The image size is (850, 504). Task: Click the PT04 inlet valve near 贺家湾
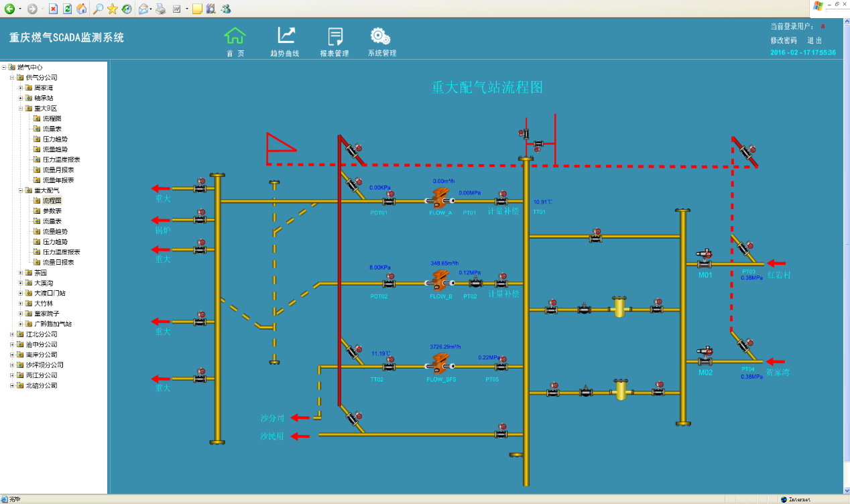pyautogui.click(x=744, y=344)
